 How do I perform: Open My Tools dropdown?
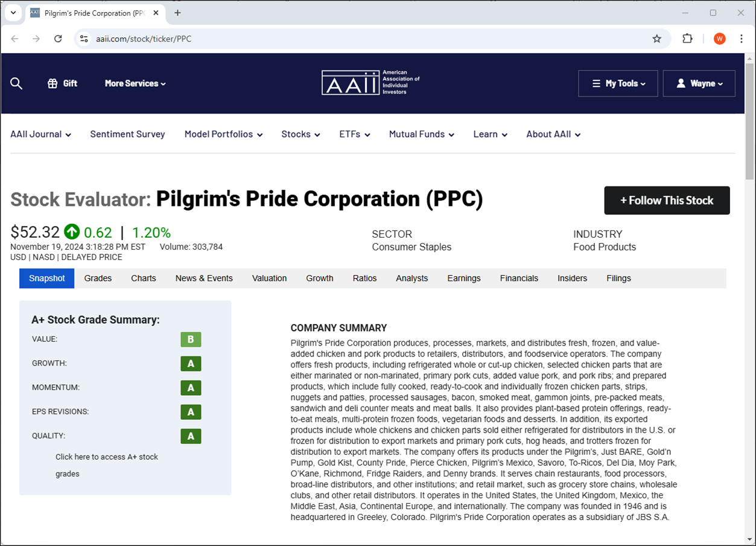pyautogui.click(x=618, y=84)
